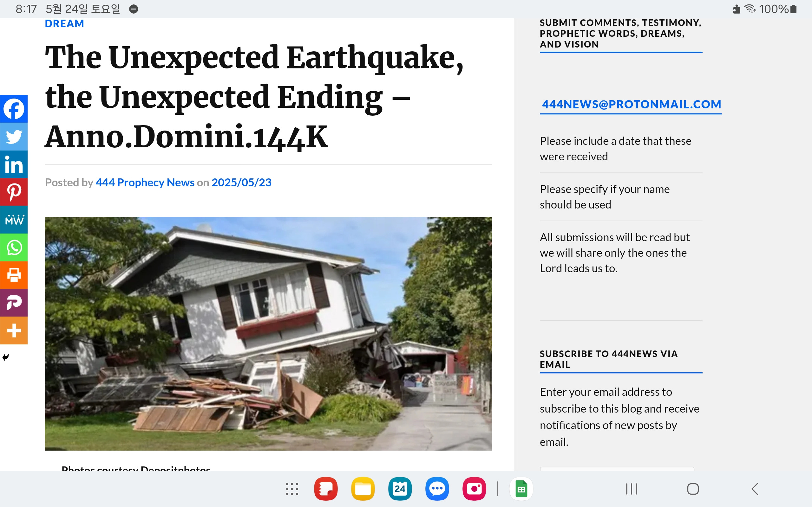Open 444 Prophecy News author link
Viewport: 812px width, 507px height.
click(145, 183)
